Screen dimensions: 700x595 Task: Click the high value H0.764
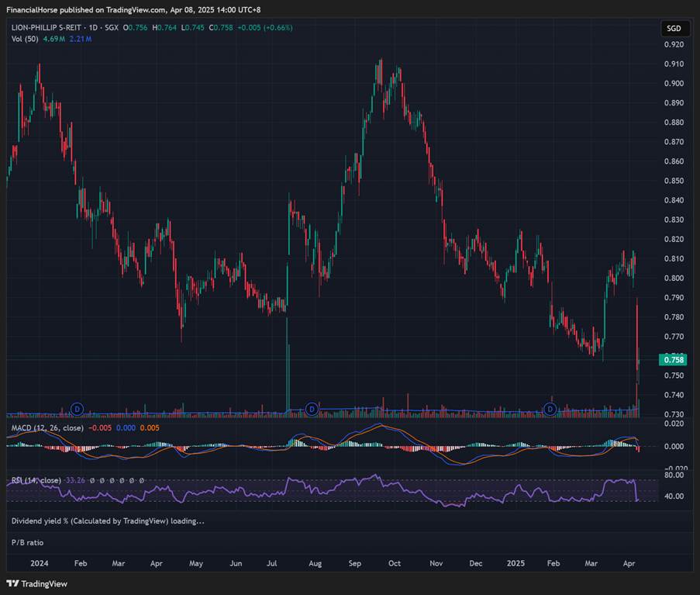click(x=164, y=28)
